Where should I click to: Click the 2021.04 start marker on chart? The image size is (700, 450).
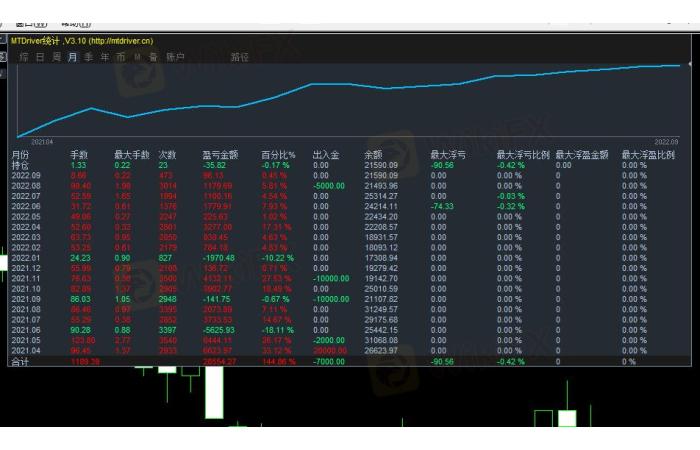41,143
